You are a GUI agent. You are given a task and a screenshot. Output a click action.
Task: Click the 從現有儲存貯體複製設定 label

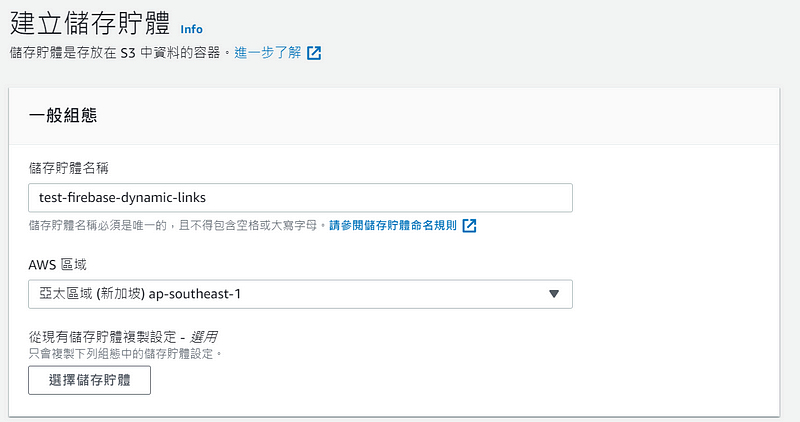click(102, 337)
